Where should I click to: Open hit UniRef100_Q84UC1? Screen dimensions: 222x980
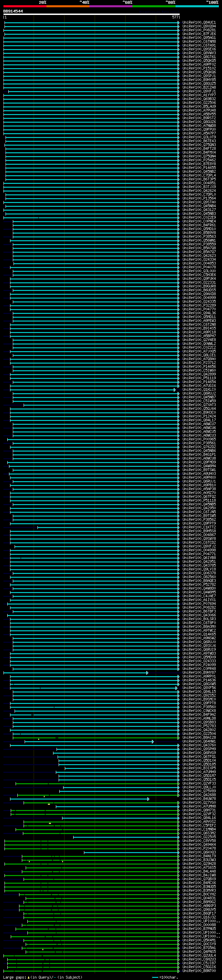(199, 23)
